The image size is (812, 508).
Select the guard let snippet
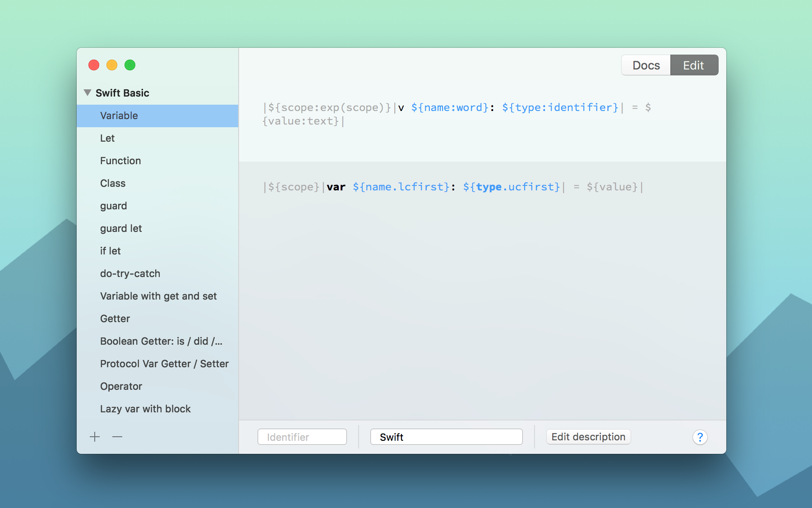[x=157, y=229]
